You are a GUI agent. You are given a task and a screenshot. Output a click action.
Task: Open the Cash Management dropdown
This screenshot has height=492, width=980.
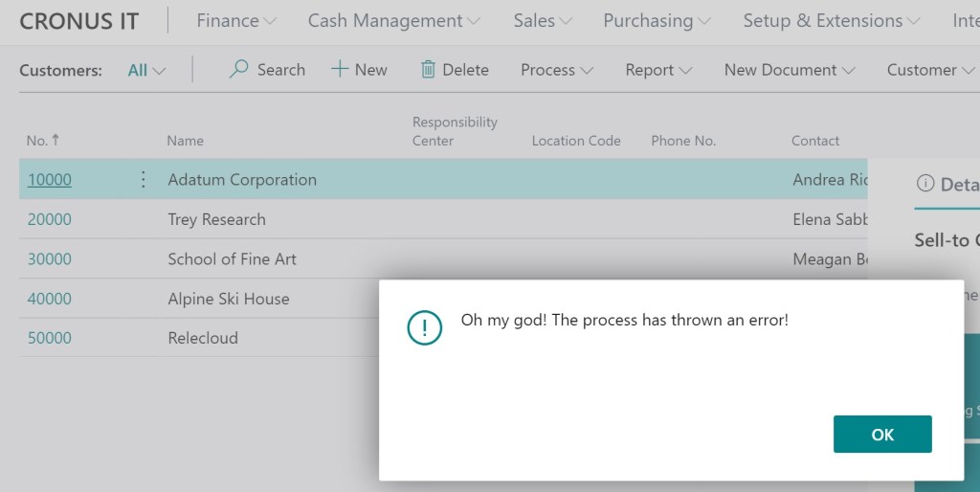[393, 20]
